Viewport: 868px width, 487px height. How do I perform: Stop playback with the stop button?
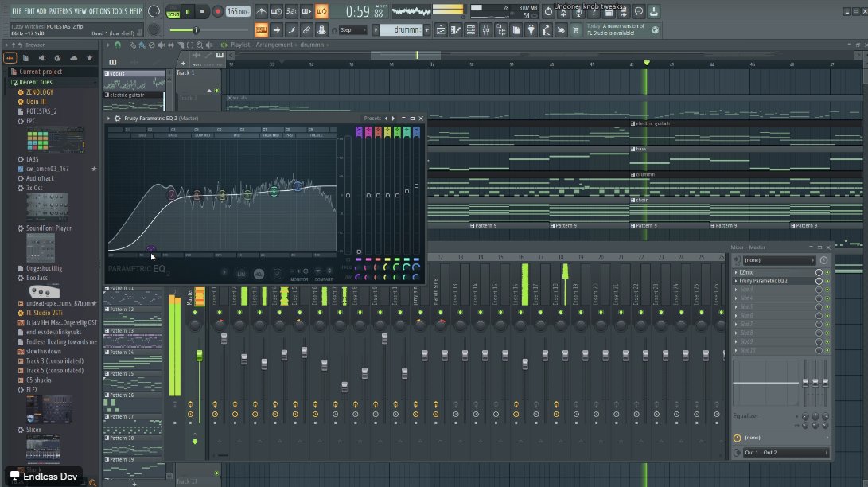pyautogui.click(x=202, y=11)
